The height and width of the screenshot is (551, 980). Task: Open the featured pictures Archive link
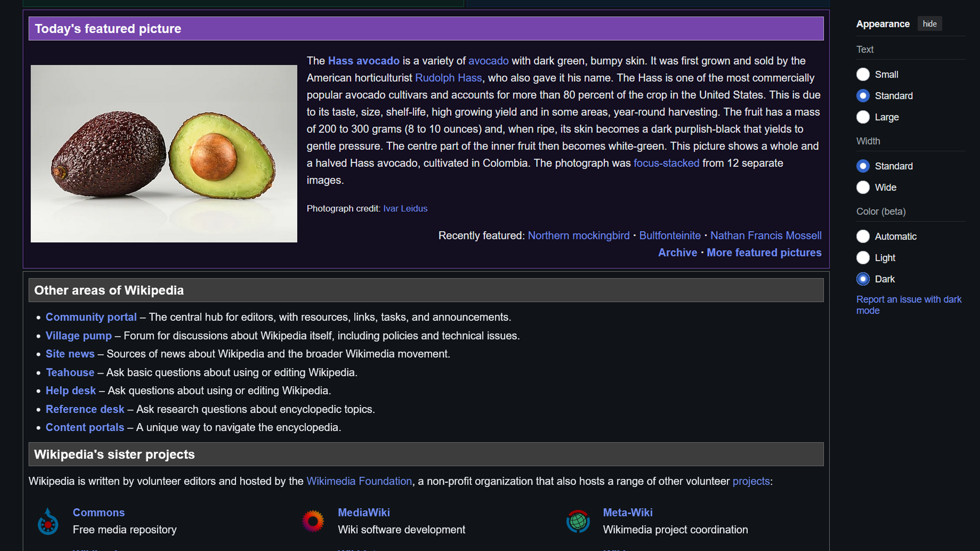click(x=677, y=253)
